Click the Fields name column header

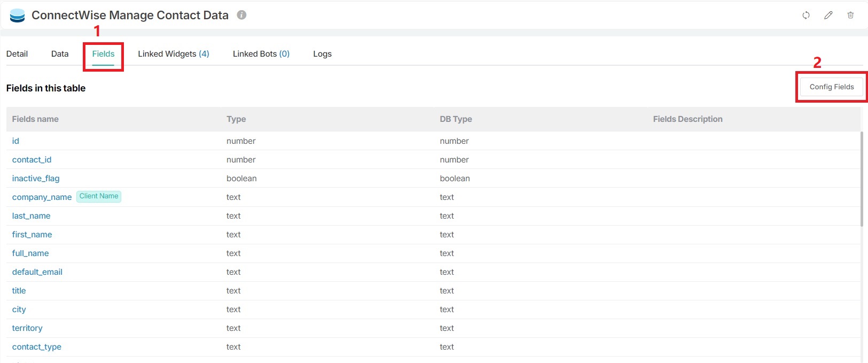(x=35, y=119)
